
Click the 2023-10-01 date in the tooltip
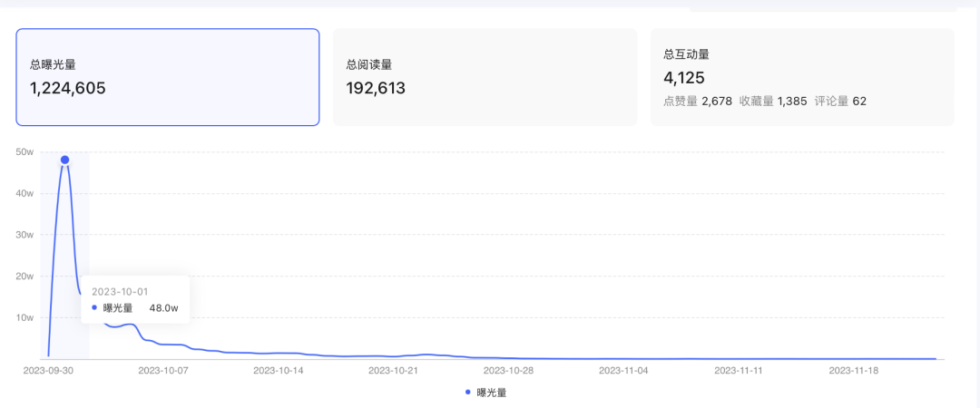pos(120,291)
